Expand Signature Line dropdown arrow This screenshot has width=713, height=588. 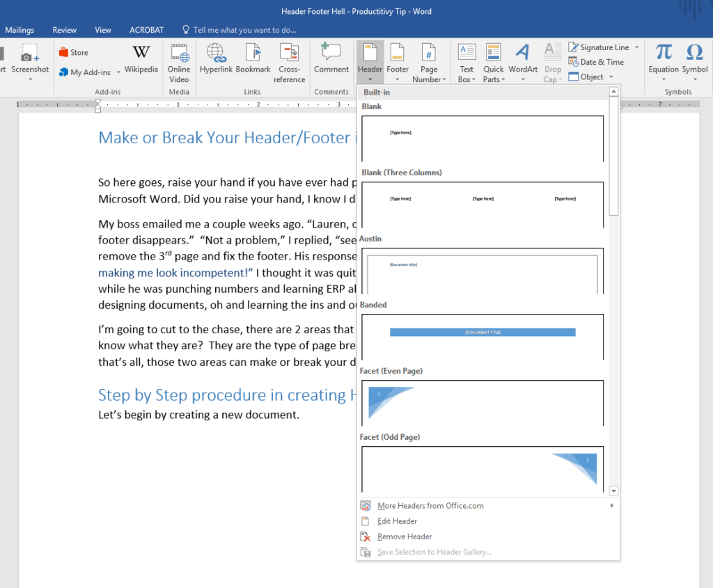[636, 47]
